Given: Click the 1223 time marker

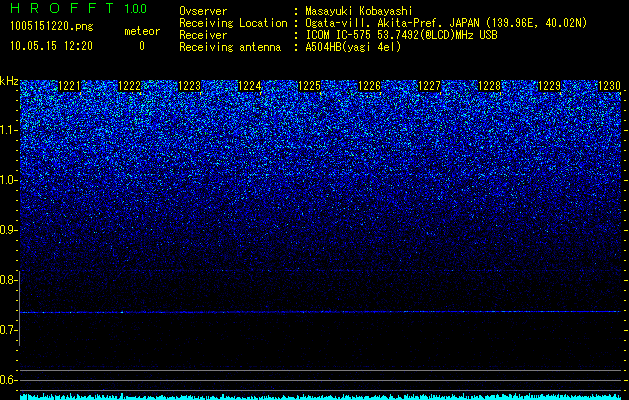Looking at the screenshot, I should click(190, 86).
